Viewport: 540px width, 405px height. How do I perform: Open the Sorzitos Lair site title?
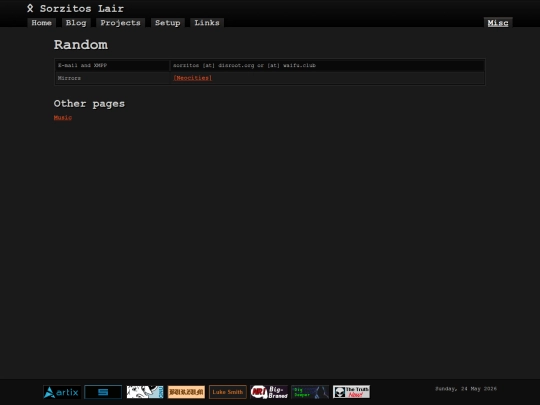82,9
